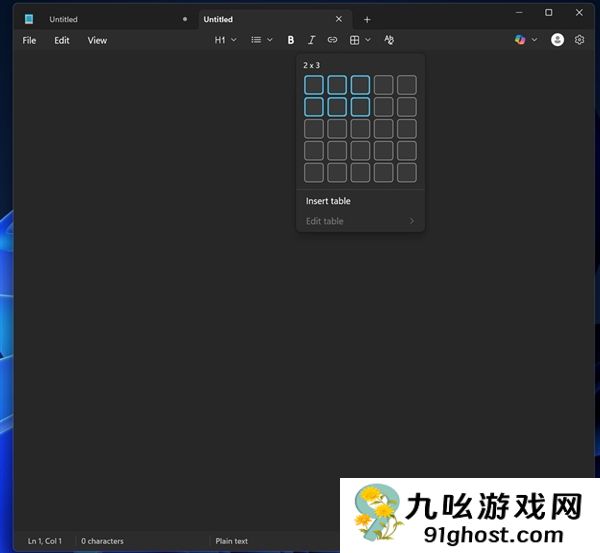This screenshot has width=600, height=553.
Task: Toggle italic formatting
Action: point(311,40)
